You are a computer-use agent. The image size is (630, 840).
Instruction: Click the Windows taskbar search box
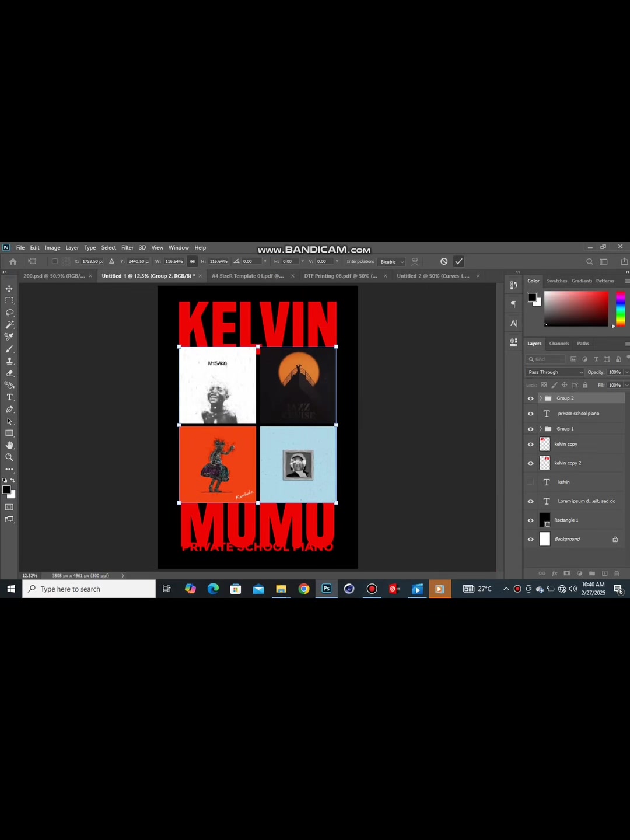[x=89, y=589]
